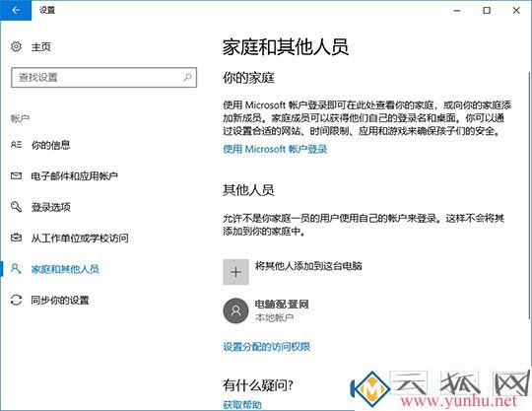Click the back arrow button
The height and width of the screenshot is (411, 532).
(x=16, y=10)
